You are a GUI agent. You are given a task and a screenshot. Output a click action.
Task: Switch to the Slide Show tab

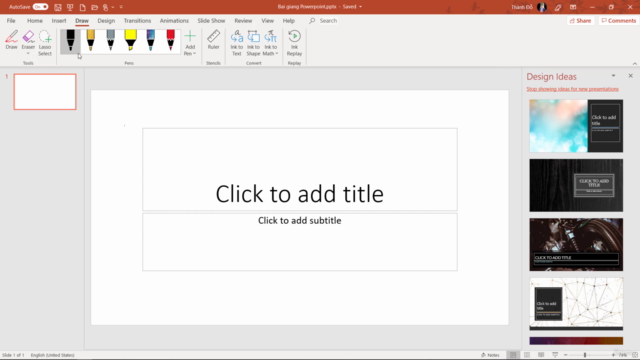click(x=211, y=20)
